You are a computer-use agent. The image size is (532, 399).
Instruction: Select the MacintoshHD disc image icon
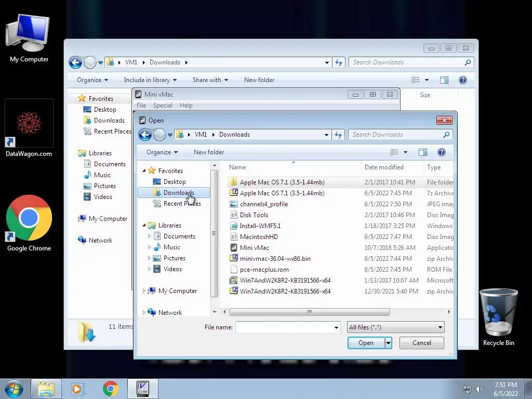coord(233,236)
